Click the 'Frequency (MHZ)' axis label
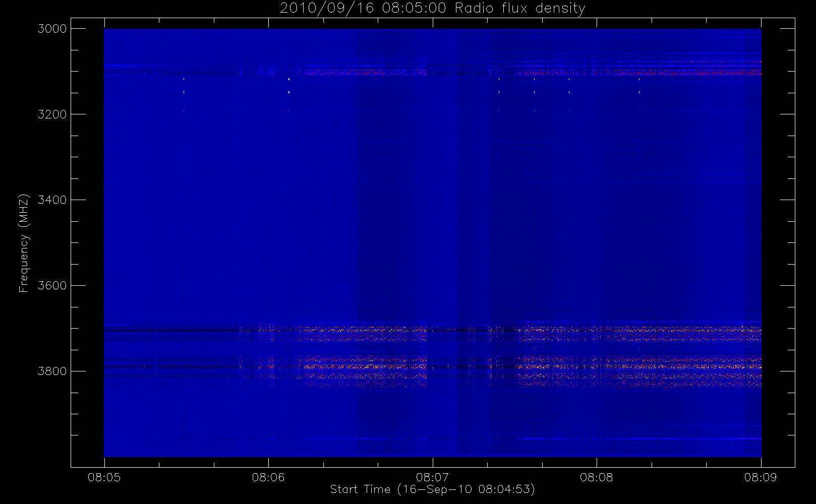Screen dimensions: 816x504 pyautogui.click(x=24, y=243)
